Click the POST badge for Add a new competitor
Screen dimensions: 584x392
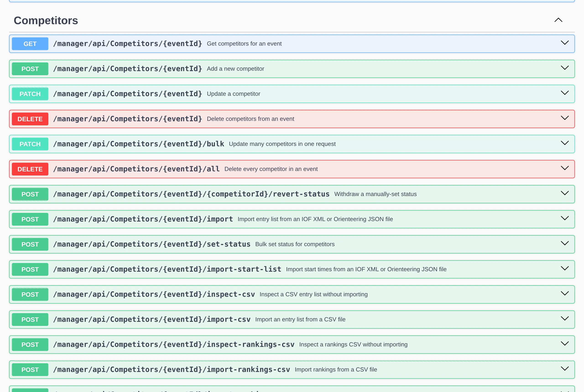pyautogui.click(x=30, y=69)
